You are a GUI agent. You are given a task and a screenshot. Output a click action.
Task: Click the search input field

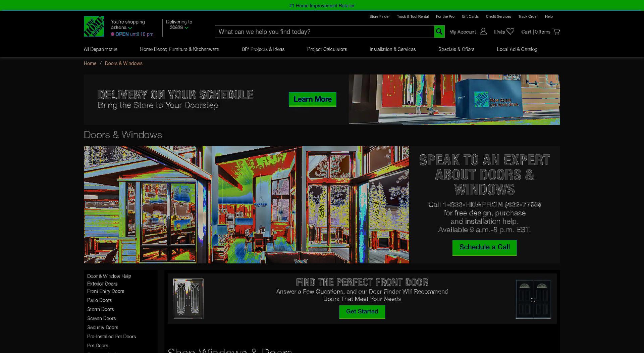click(x=324, y=32)
